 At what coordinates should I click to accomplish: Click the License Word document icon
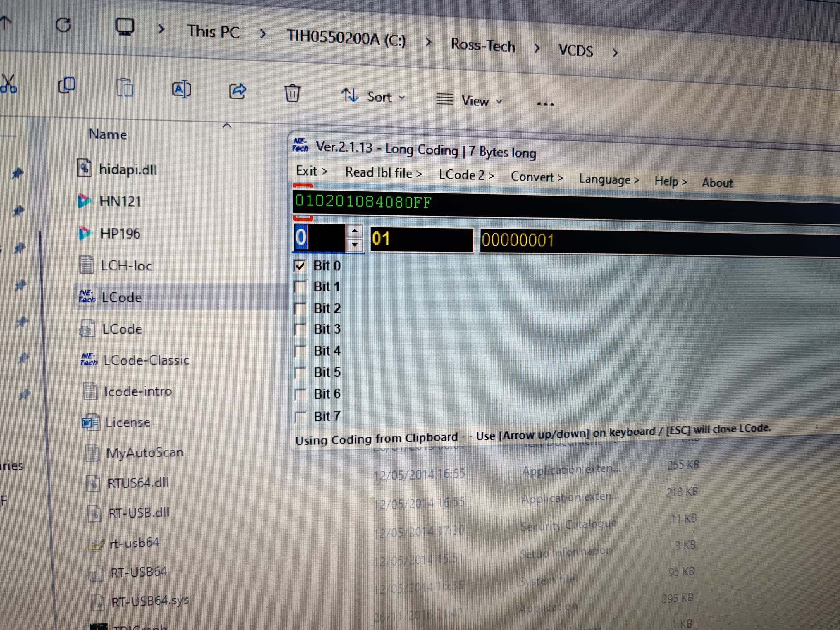coord(91,422)
